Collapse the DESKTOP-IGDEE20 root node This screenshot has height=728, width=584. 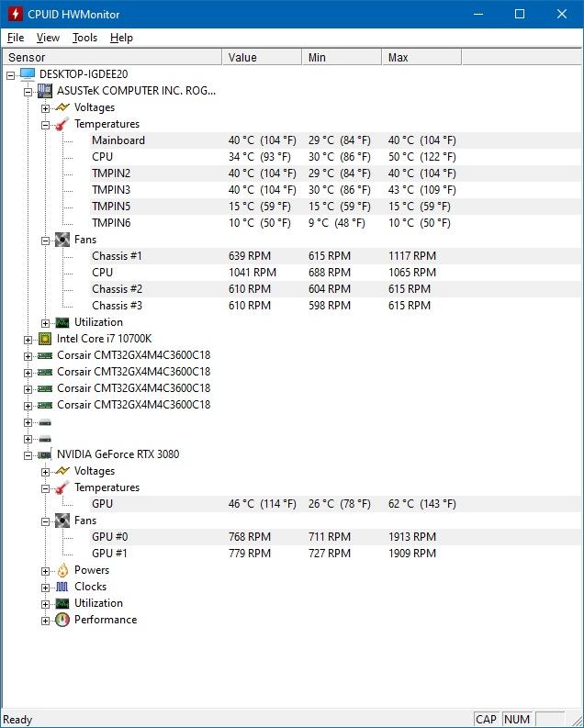[x=10, y=75]
